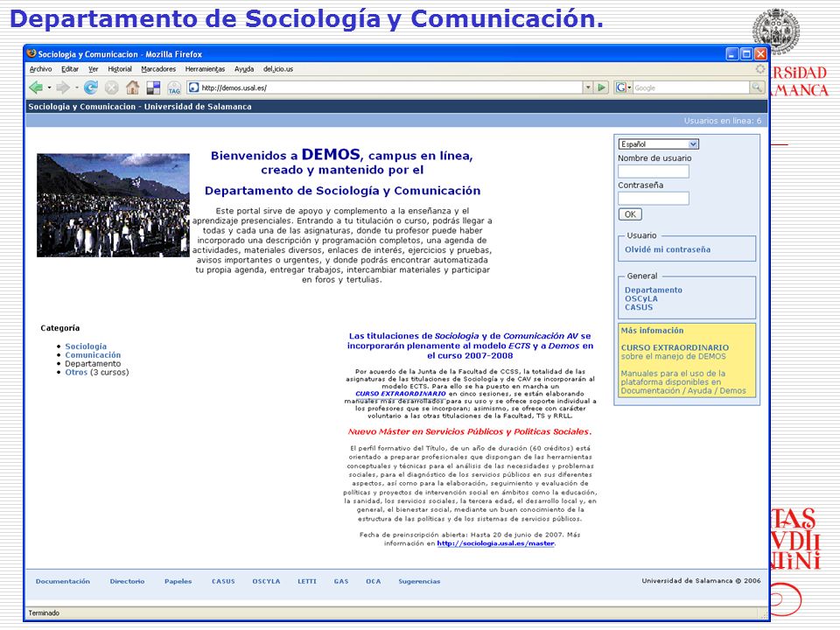Click the activity throbber icon on menu bar
840x630 pixels.
point(760,68)
